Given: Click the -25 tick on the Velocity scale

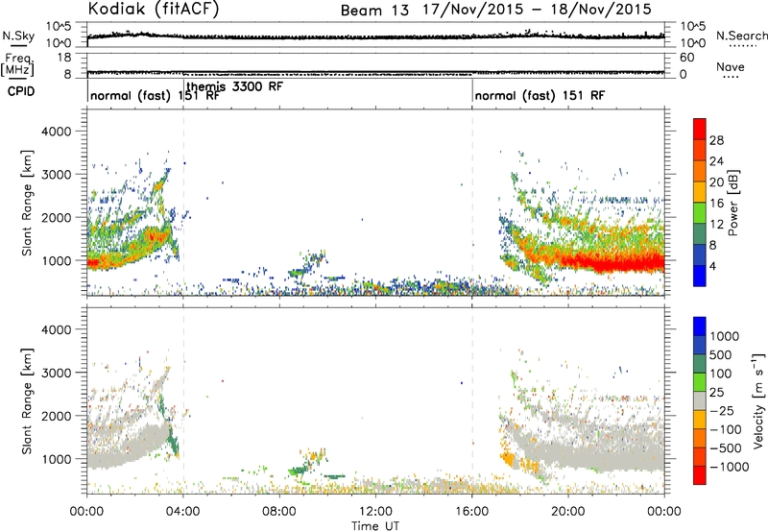Looking at the screenshot, I should [x=723, y=410].
